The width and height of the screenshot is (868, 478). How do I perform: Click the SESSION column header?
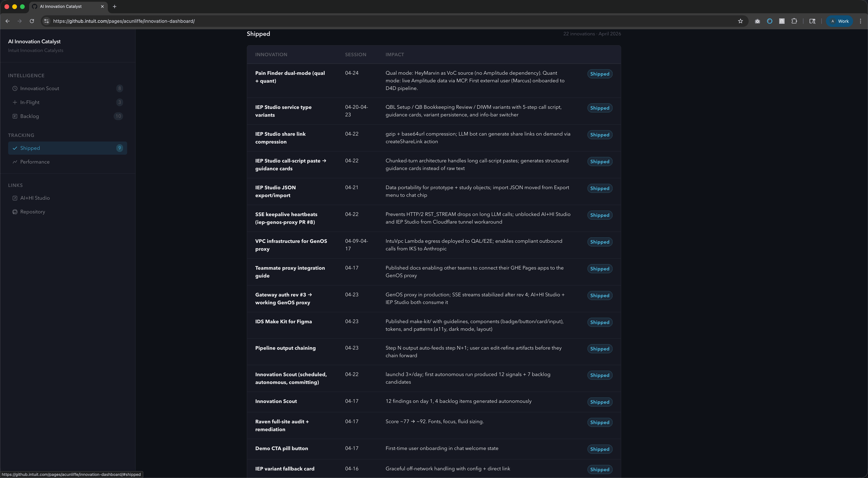(356, 54)
